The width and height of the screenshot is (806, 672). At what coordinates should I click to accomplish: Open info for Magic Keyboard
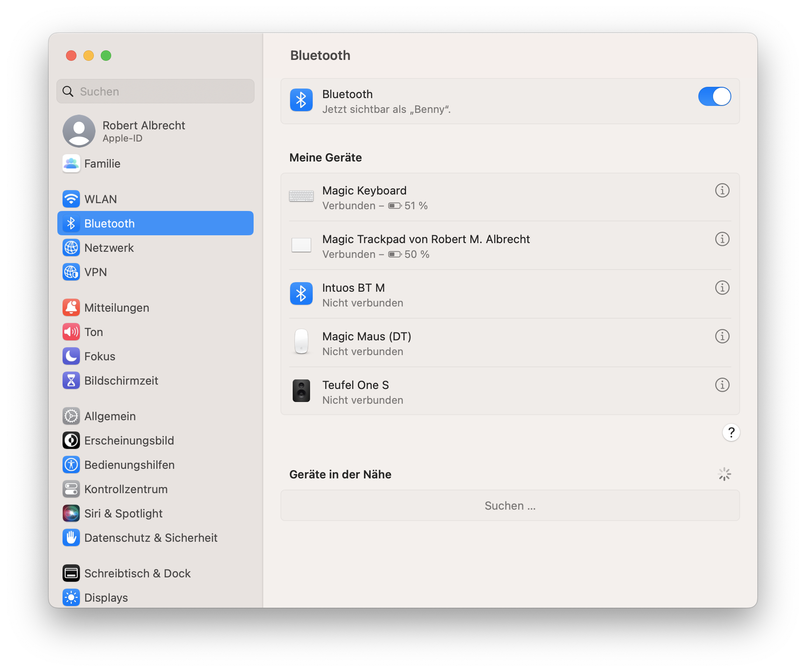pyautogui.click(x=722, y=191)
